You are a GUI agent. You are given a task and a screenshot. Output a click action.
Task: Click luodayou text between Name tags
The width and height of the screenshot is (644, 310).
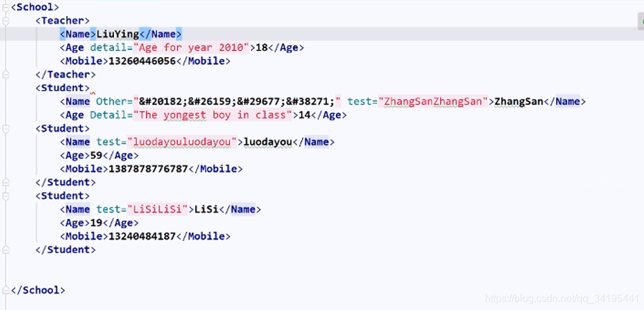(x=267, y=142)
